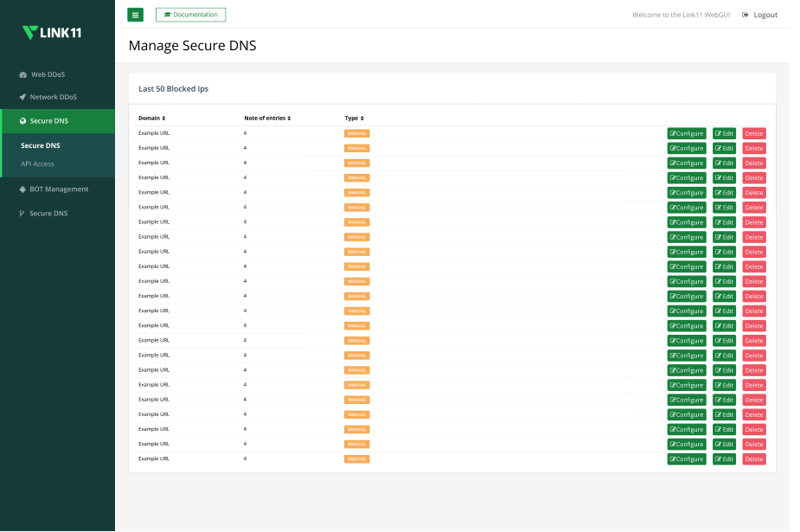Sort table by Domain column

tap(152, 118)
